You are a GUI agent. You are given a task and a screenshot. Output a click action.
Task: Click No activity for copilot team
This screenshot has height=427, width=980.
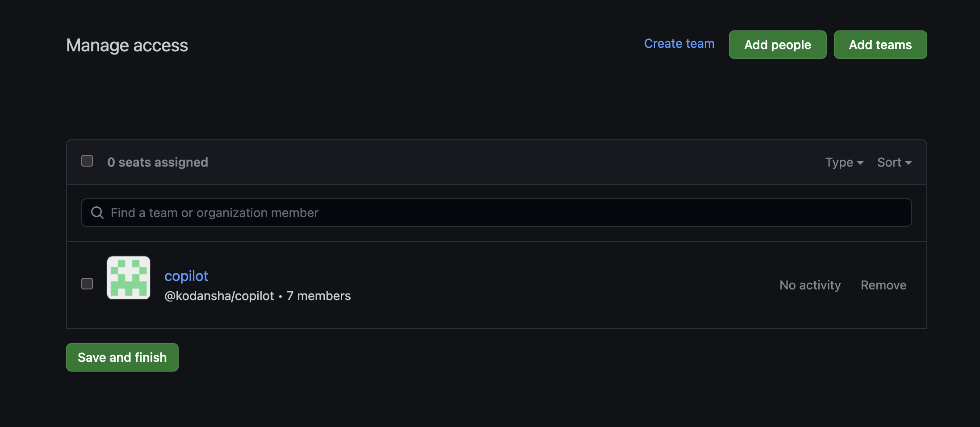tap(809, 285)
